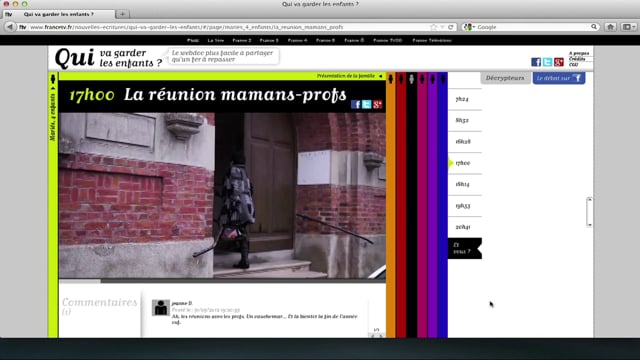Jump to the 8h32 timeline entry
Viewport: 640px width, 360px height.
[462, 120]
